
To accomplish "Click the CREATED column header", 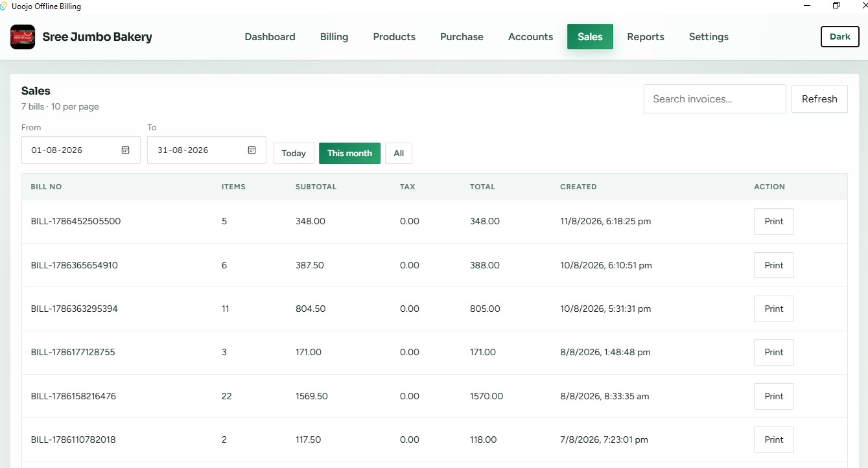I will coord(578,187).
